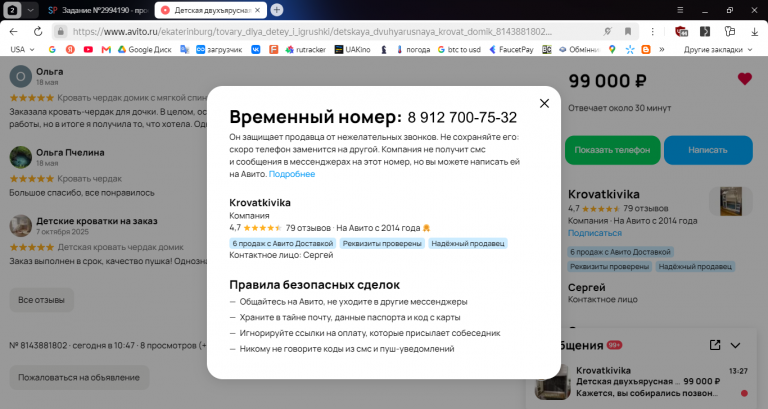Screen dimensions: 768x409
Task: Open the translate bookmark icon
Action: [x=185, y=49]
